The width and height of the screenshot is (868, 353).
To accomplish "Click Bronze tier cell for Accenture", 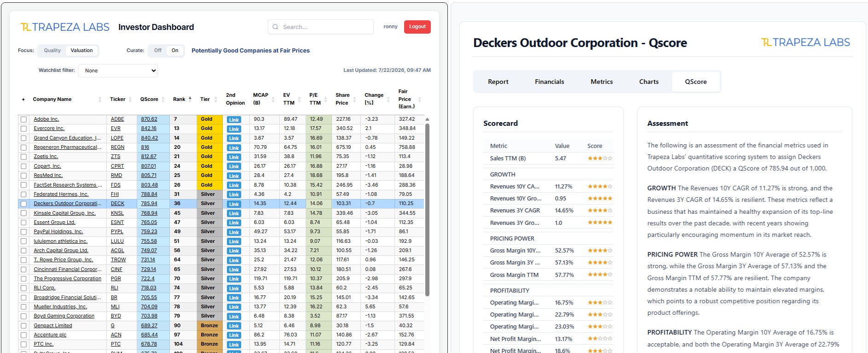I will coord(209,335).
